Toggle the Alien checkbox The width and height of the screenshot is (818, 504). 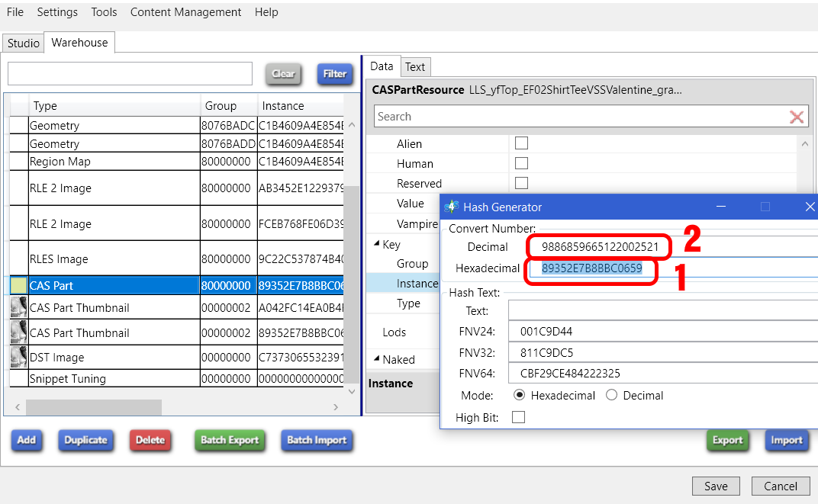521,143
